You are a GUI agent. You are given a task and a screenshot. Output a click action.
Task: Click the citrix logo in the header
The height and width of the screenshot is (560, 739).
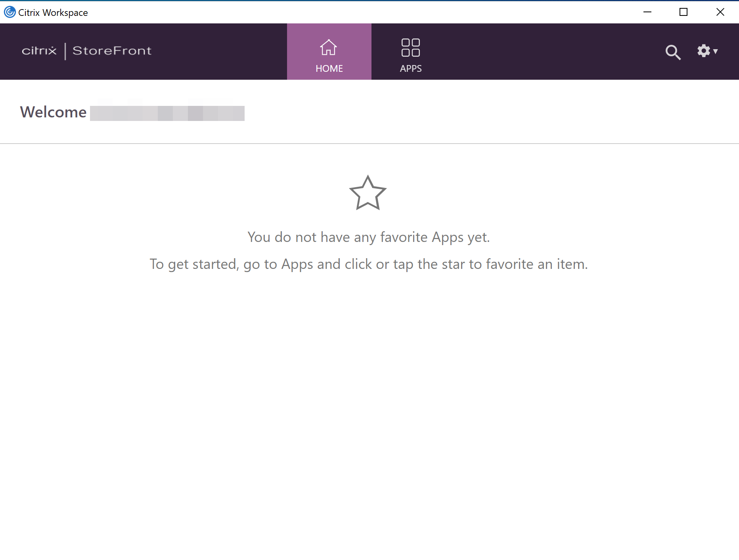(39, 51)
